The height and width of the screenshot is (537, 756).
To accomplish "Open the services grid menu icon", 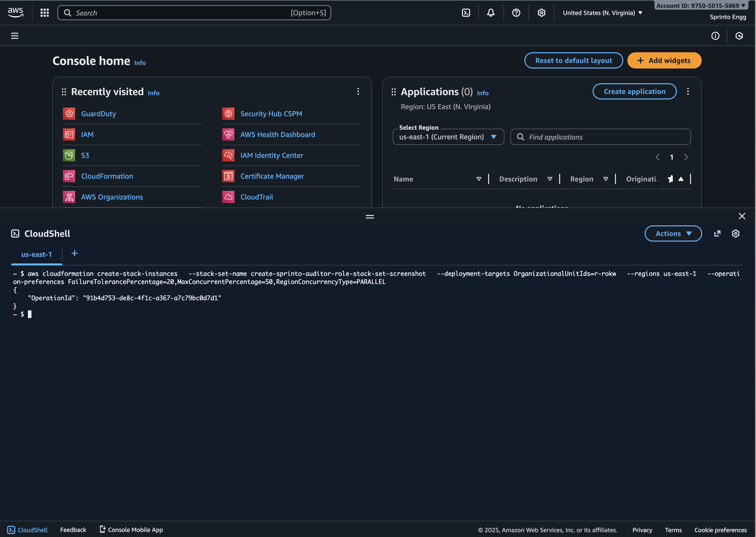I will tap(45, 13).
